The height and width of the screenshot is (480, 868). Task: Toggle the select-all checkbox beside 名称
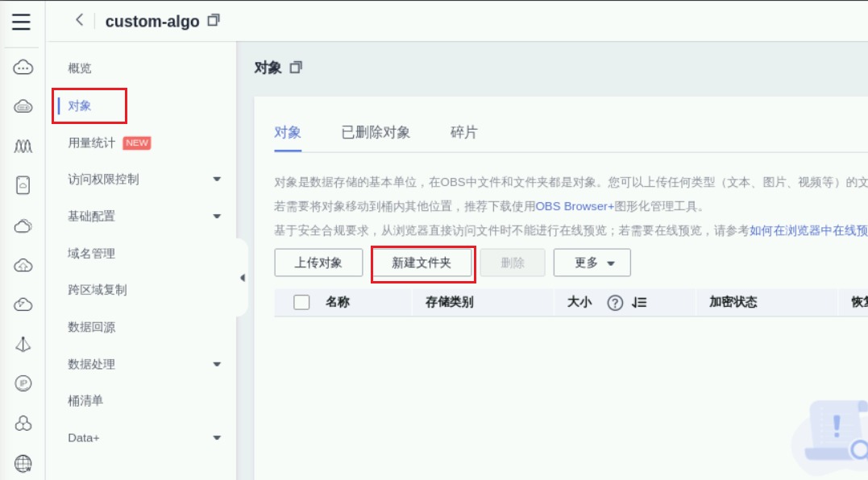301,303
